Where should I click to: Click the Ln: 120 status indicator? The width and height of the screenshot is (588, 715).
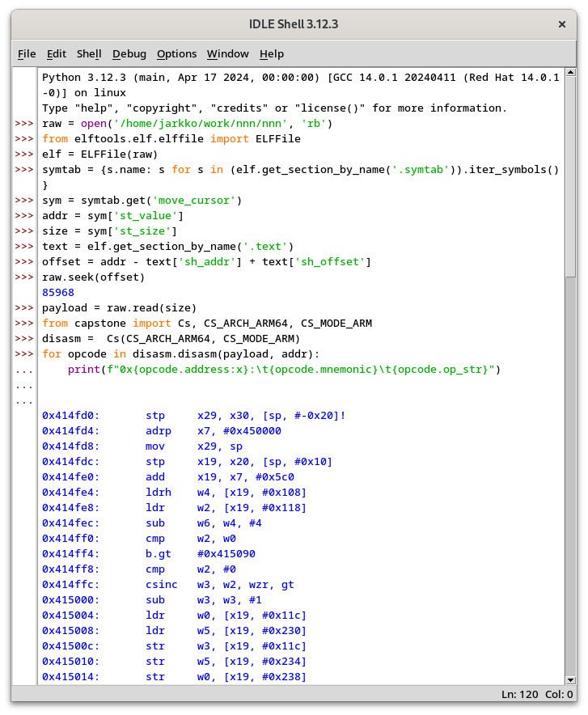coord(519,694)
